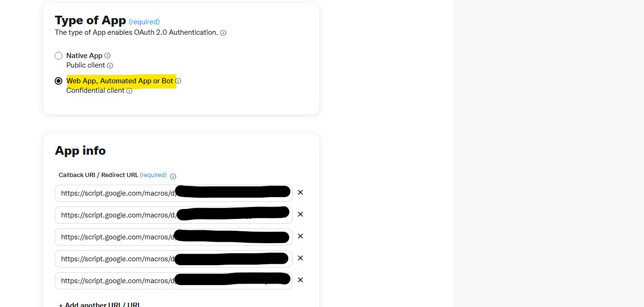
Task: Select Web App, Automated App or Bot option
Action: (x=59, y=81)
